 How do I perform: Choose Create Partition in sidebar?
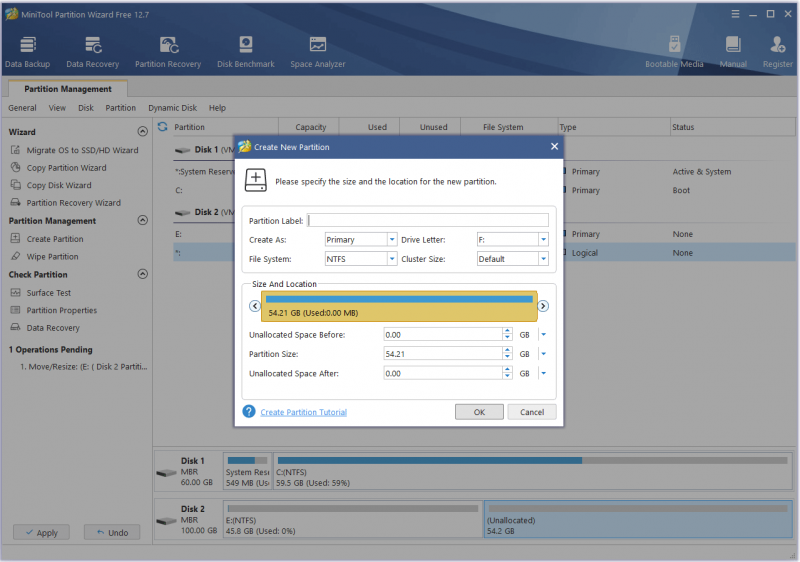pyautogui.click(x=55, y=239)
